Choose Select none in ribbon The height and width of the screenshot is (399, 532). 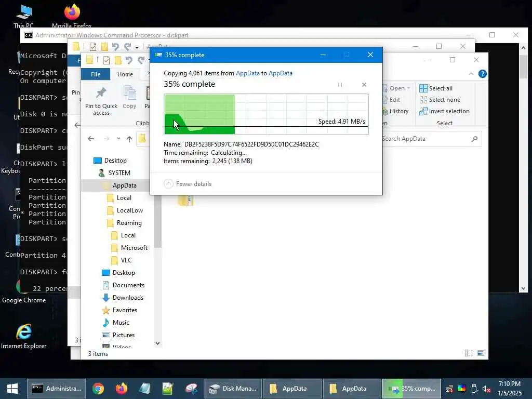pyautogui.click(x=440, y=100)
